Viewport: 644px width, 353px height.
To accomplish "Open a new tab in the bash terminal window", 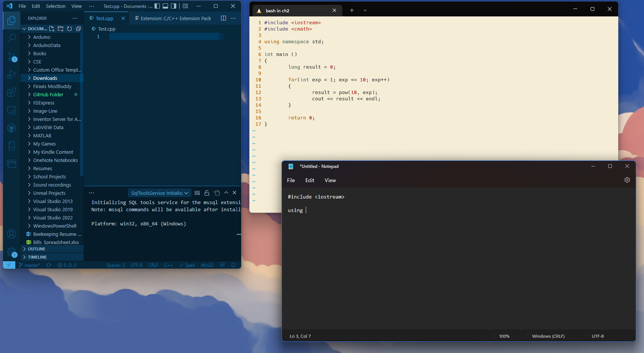I will (x=352, y=10).
